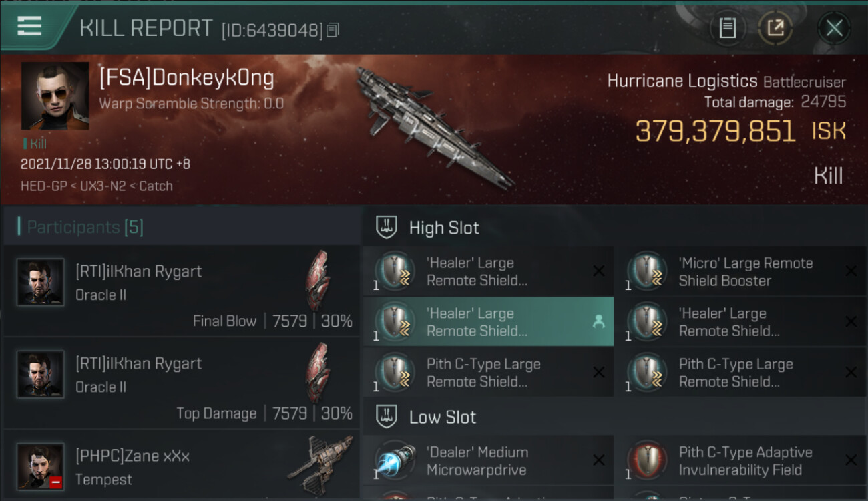Image resolution: width=868 pixels, height=501 pixels.
Task: Open the clipboard report icon
Action: pyautogui.click(x=728, y=28)
